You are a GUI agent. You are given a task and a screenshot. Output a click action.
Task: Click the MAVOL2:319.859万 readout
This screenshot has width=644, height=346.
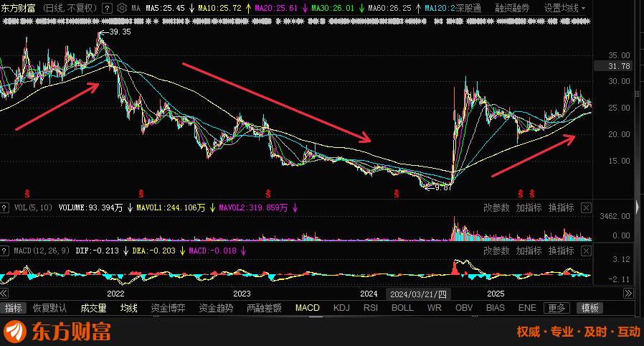pos(253,208)
